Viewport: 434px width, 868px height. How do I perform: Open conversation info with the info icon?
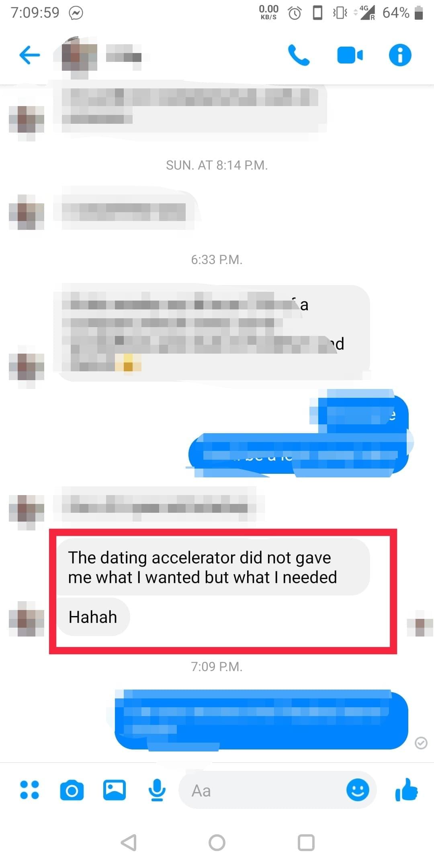coord(400,55)
